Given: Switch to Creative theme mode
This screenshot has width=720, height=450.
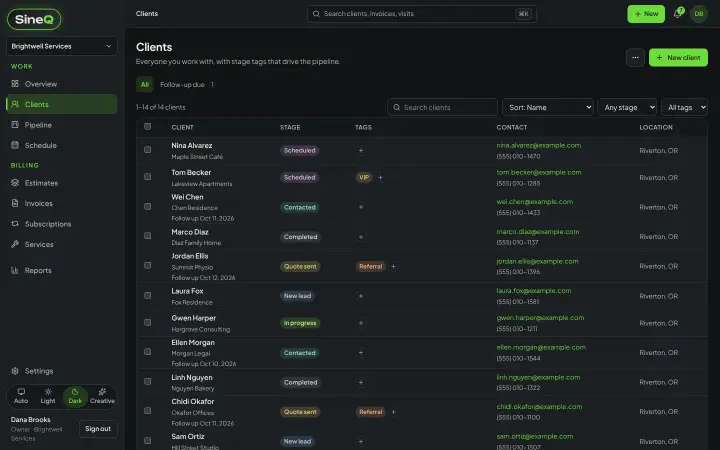Looking at the screenshot, I should pos(102,396).
